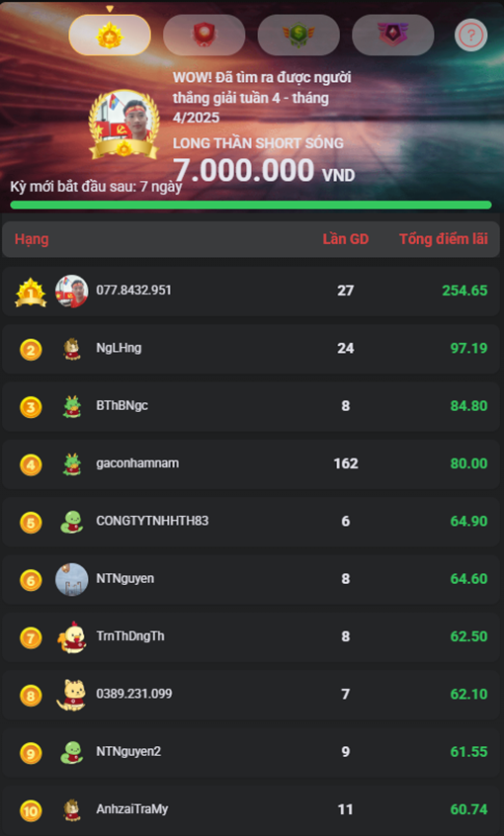Open NTNguyen's round photo avatar
504x836 pixels.
coord(72,579)
